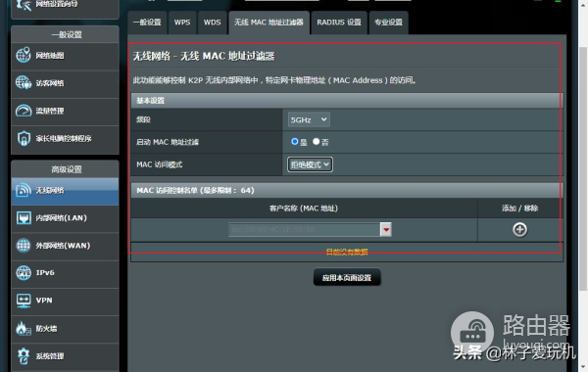This screenshot has height=372, width=588.
Task: Switch to the WDS tab
Action: click(213, 23)
